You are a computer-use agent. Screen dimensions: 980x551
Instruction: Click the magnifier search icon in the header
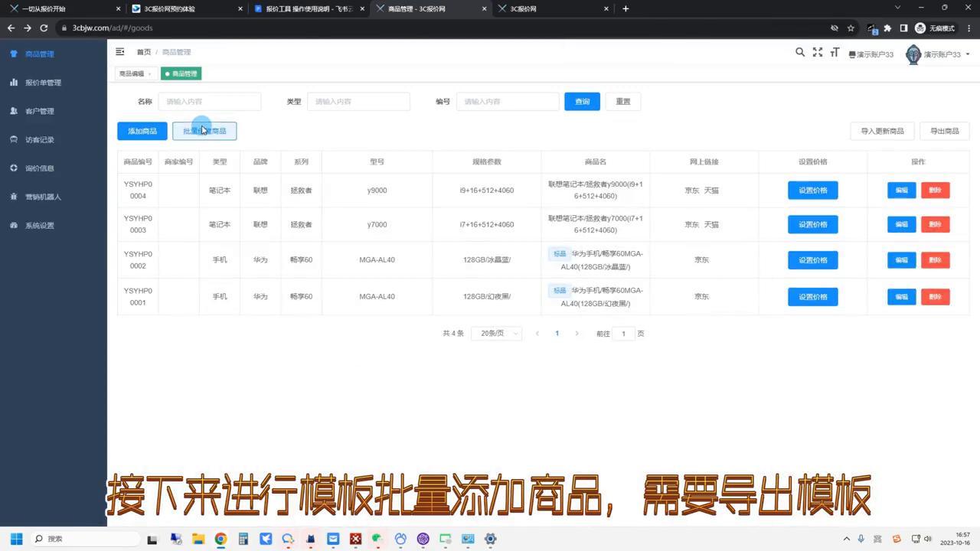(800, 52)
